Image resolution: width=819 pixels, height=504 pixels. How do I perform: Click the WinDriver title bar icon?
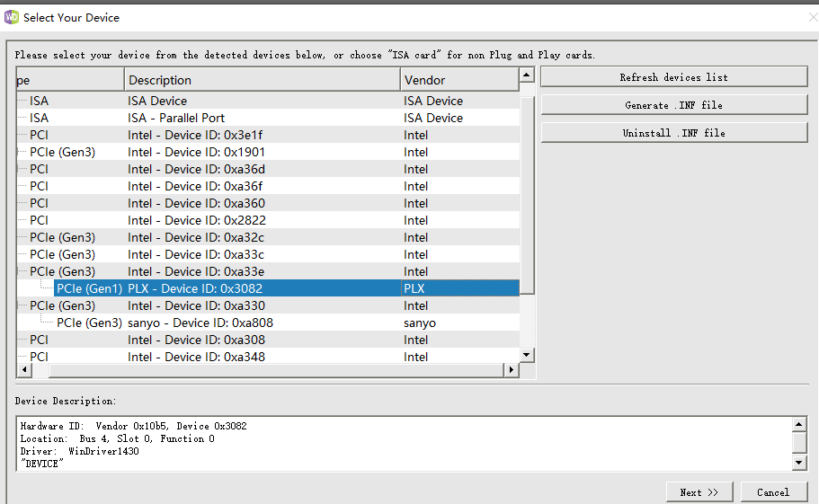pyautogui.click(x=11, y=17)
